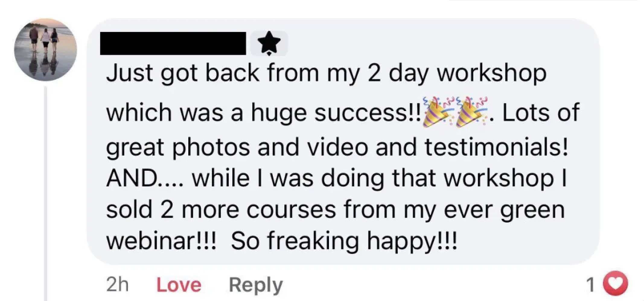644x301 pixels.
Task: Open the 2h timestamp link
Action: (x=117, y=285)
